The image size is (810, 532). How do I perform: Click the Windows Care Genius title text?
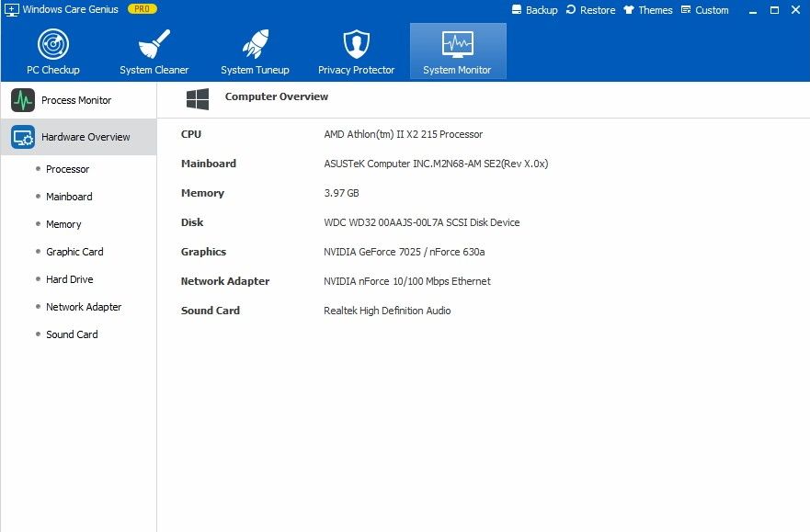(x=70, y=9)
